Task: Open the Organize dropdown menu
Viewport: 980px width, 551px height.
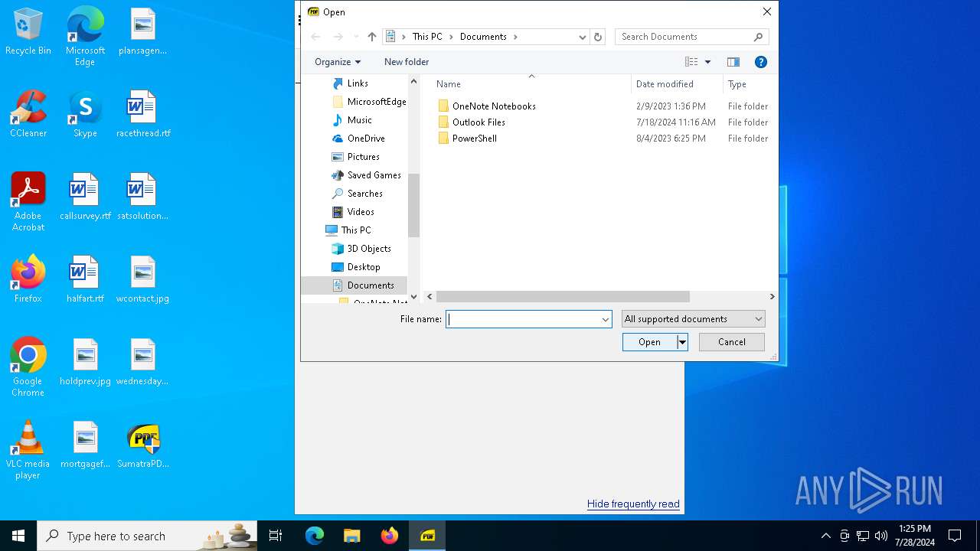Action: click(x=338, y=62)
